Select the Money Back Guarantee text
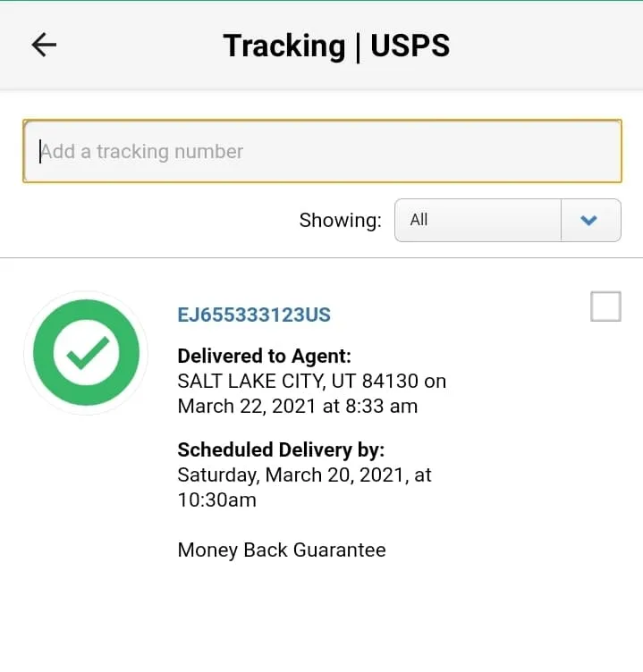This screenshot has width=643, height=672. 282,550
